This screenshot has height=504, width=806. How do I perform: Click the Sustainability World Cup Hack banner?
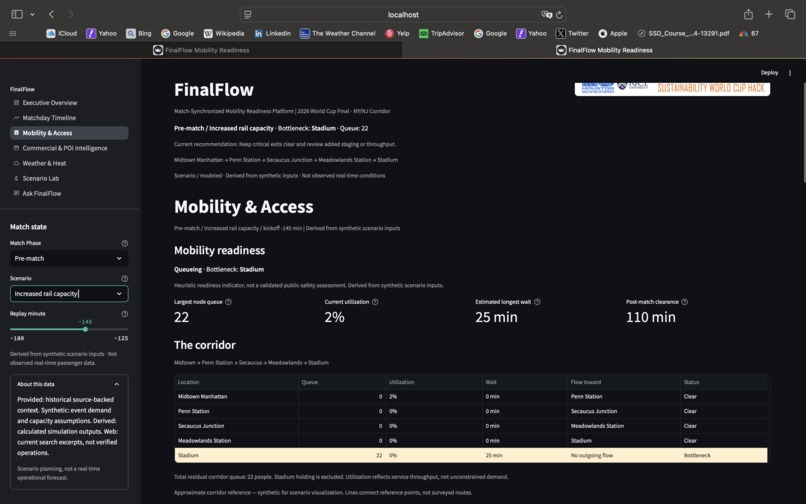coord(672,88)
